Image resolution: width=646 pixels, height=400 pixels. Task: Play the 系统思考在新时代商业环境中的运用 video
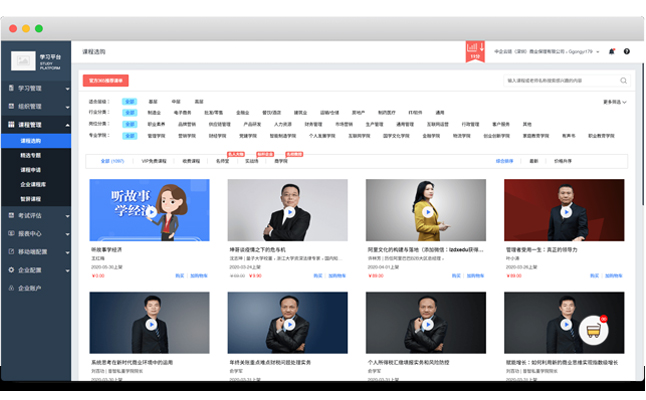pos(152,325)
